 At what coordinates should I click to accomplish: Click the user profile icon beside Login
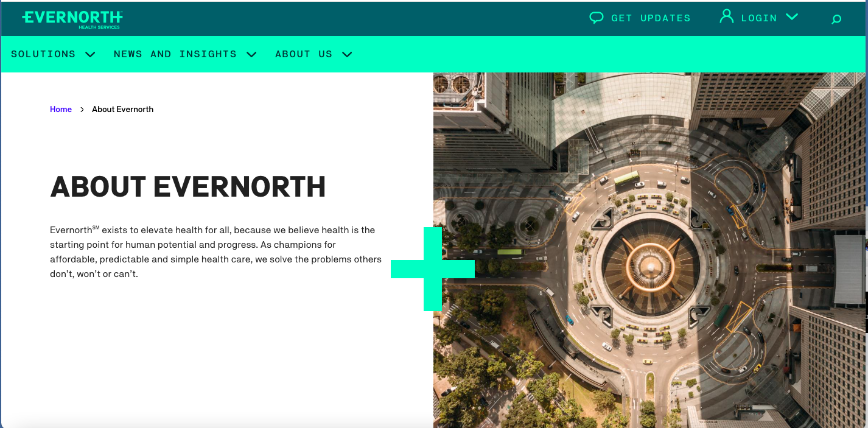tap(726, 16)
